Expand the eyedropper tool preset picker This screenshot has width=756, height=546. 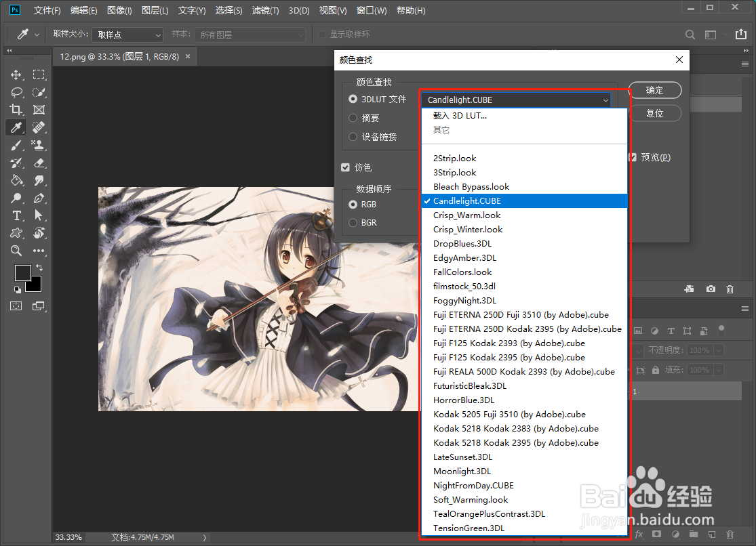37,35
